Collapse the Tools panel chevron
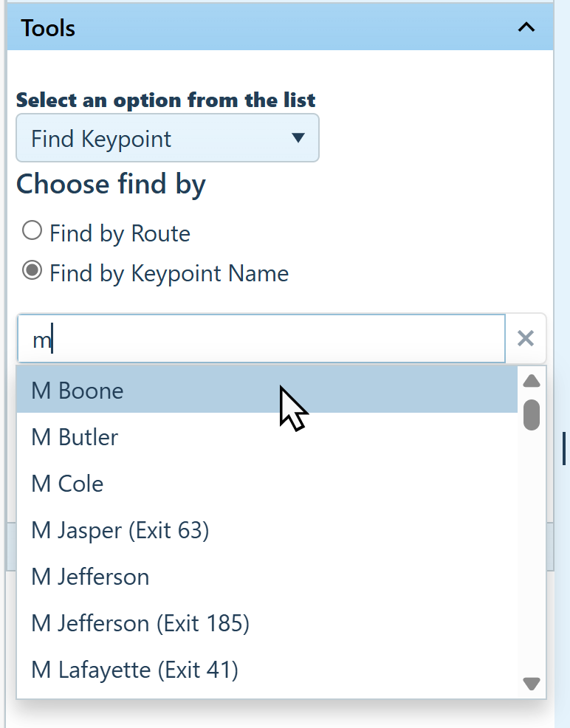Screen dimensions: 570x728 coord(526,28)
